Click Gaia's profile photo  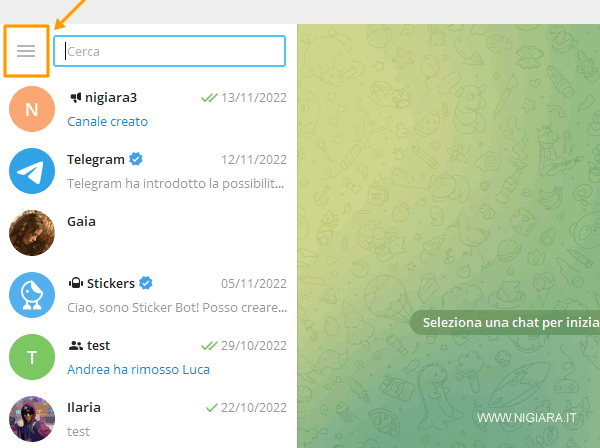click(32, 233)
